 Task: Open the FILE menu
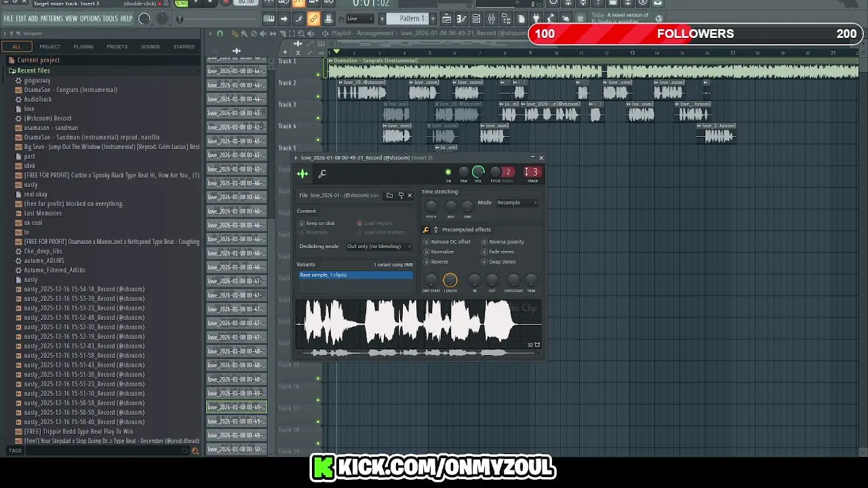[x=8, y=18]
